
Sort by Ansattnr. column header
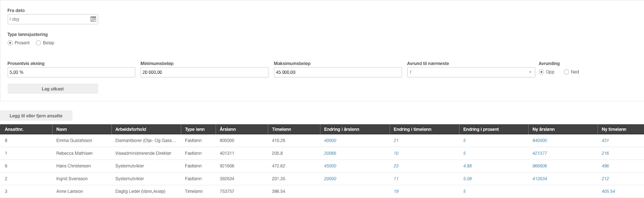[26, 129]
